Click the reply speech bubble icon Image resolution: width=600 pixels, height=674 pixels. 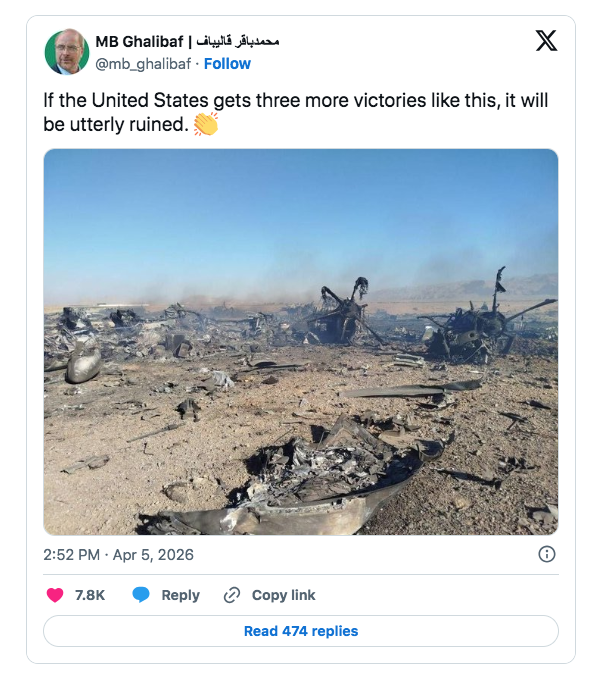pyautogui.click(x=141, y=595)
